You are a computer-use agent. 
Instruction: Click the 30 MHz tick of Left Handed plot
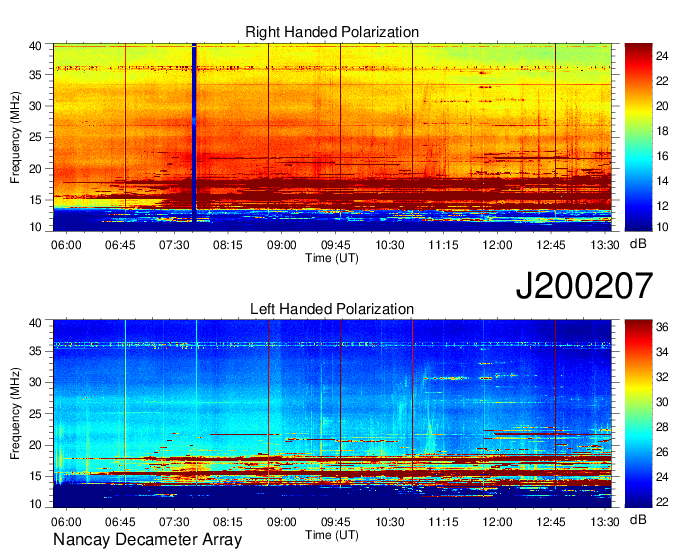coord(35,382)
